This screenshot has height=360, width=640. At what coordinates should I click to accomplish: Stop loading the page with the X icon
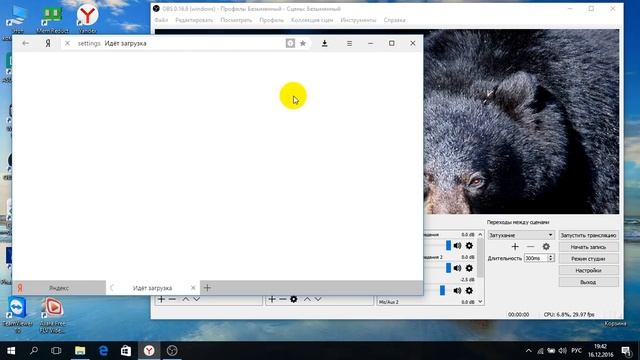67,43
